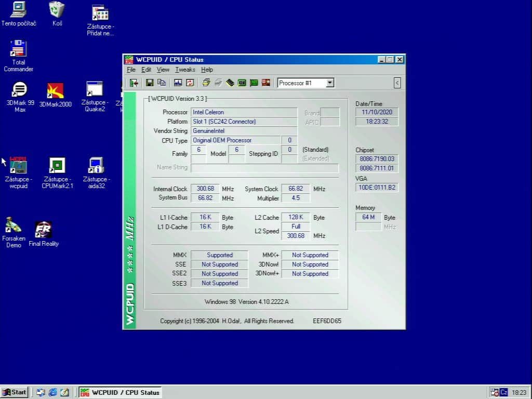Click the green chipset board toolbar icon

(x=242, y=83)
